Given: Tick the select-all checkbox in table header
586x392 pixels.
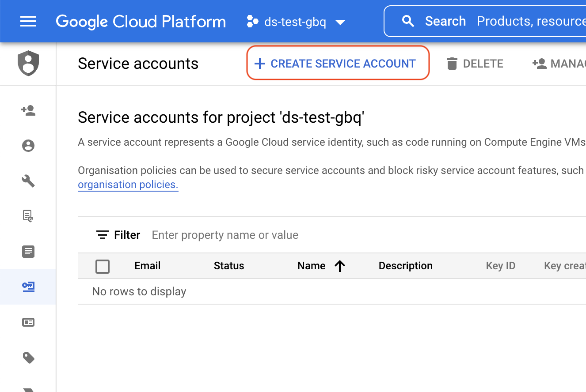Looking at the screenshot, I should pos(103,266).
